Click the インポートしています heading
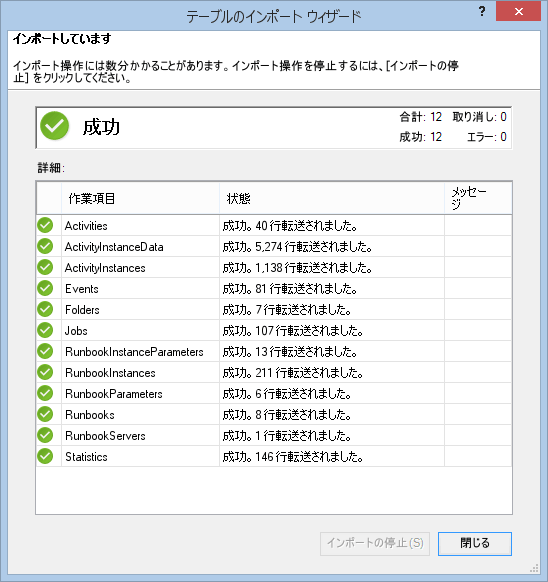The width and height of the screenshot is (548, 582). (62, 39)
